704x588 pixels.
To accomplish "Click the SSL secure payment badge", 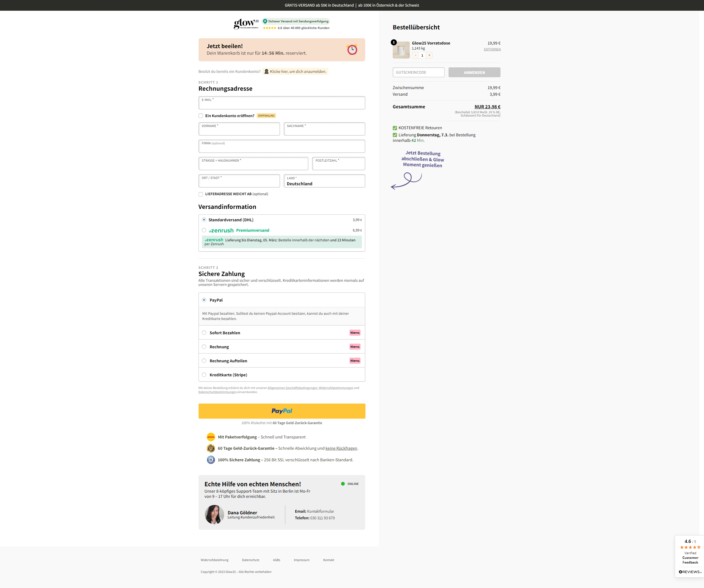I will point(211,460).
